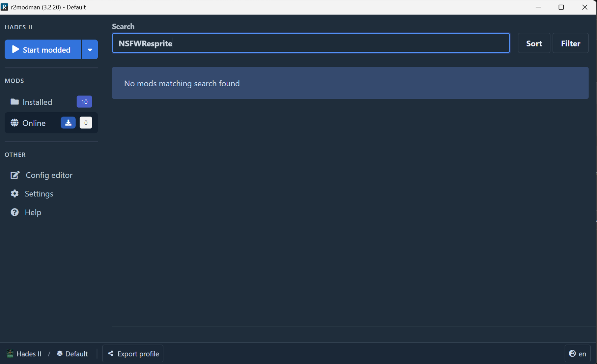Click the Installed count badge showing 10
Screen dimensions: 597x364
[84, 102]
